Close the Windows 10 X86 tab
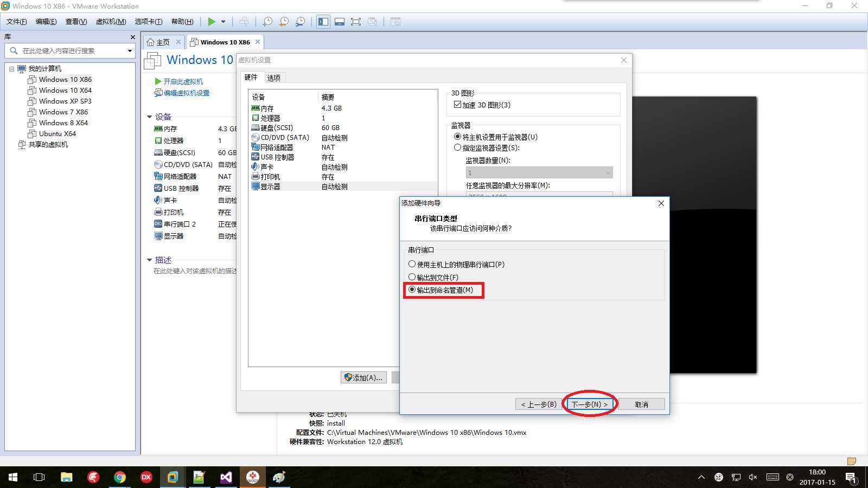This screenshot has height=488, width=868. (258, 42)
